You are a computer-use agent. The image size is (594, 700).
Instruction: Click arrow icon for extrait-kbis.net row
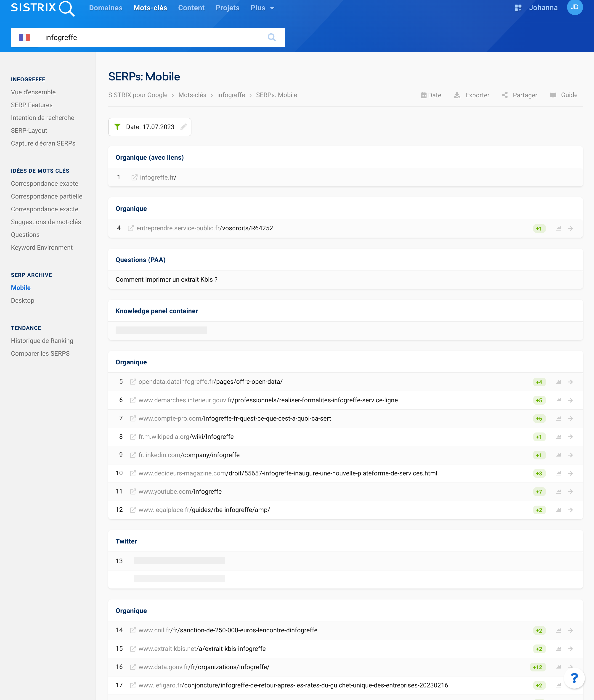[x=570, y=649]
